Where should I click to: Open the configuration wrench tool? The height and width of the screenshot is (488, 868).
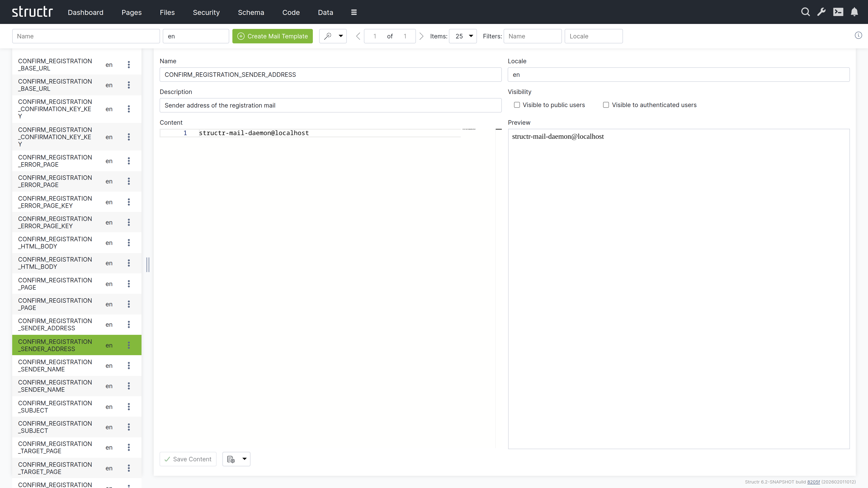point(821,12)
